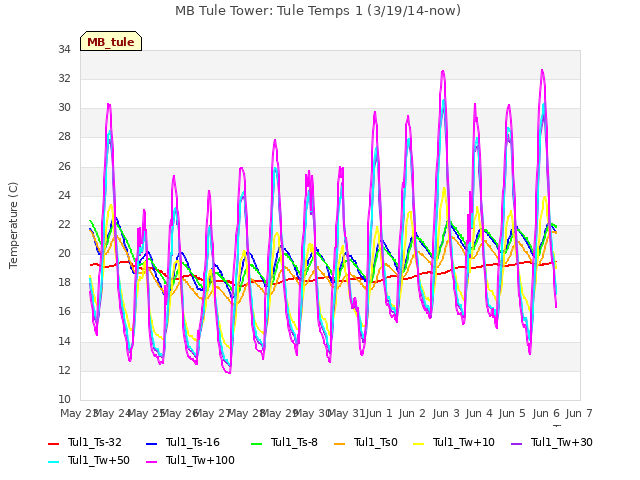
Task: Click the green Tul1_Ts-8 legend swatch
Action: [256, 443]
